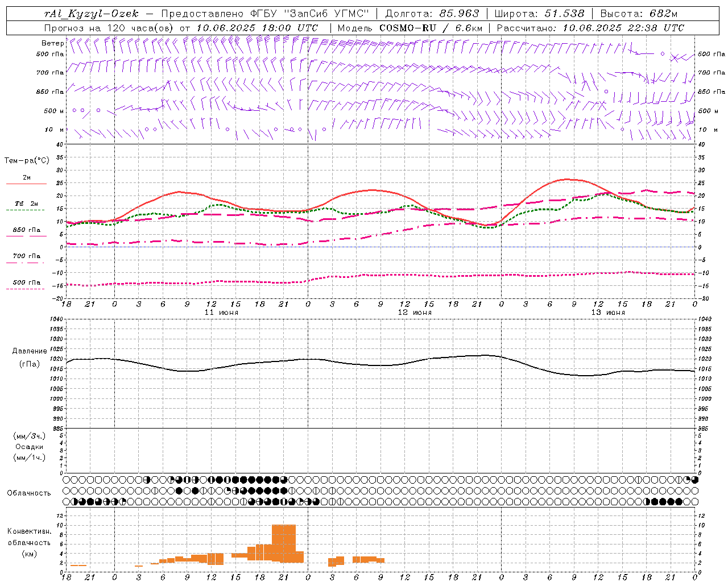Viewport: 728px width, 582px height.
Task: Click the Долгота: 85.963 value
Action: point(432,14)
